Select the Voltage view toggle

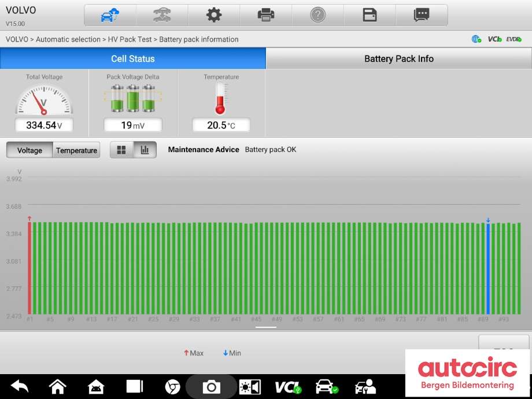click(29, 150)
